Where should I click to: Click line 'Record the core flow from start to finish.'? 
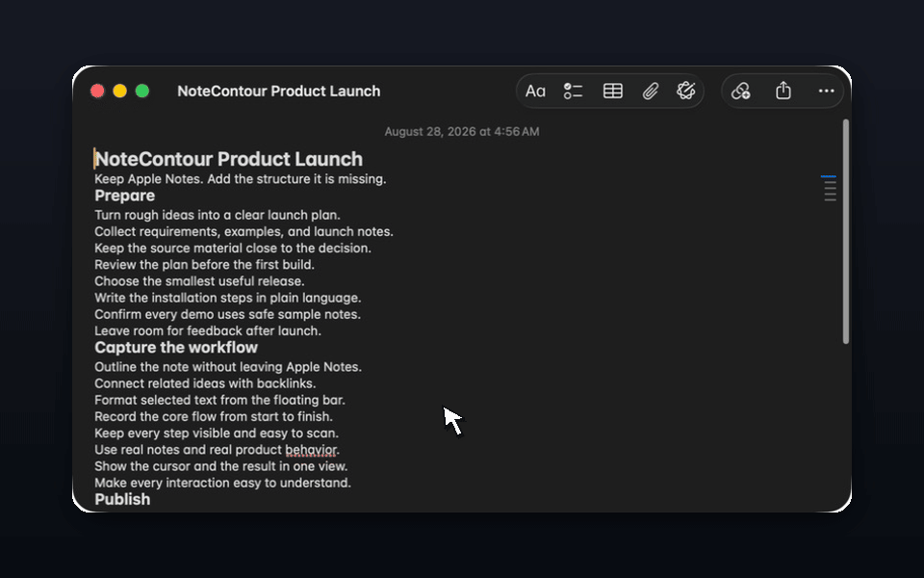214,416
